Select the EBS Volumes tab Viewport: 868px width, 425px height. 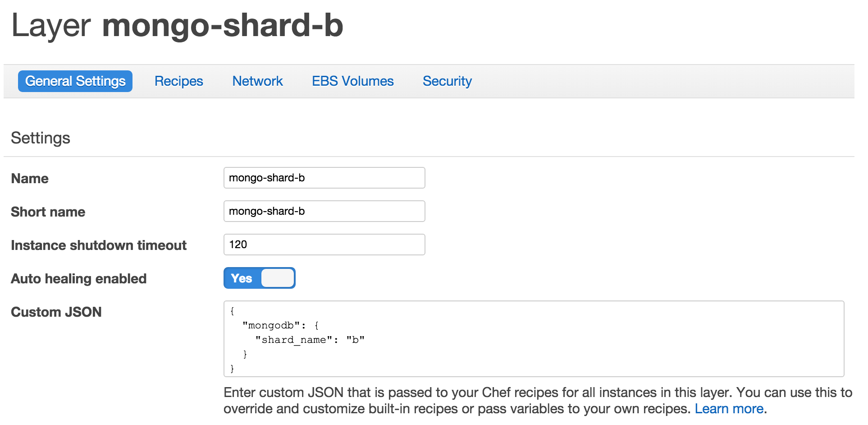click(x=352, y=81)
